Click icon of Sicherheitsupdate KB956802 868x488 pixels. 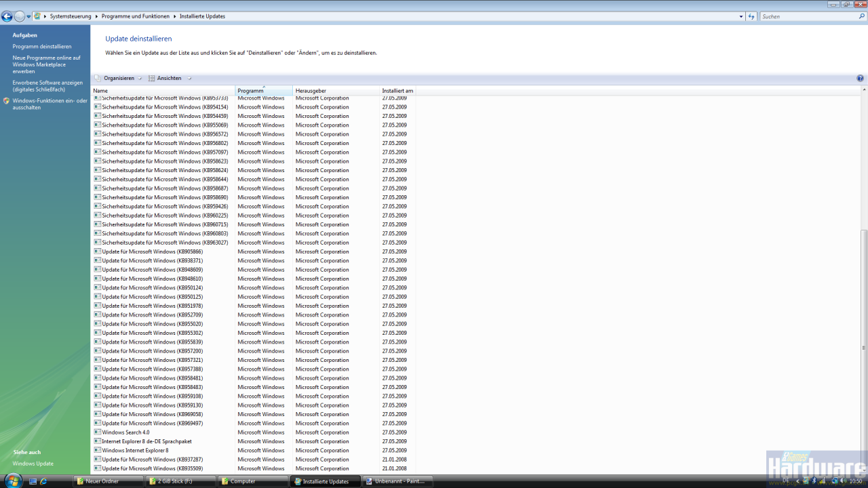97,143
